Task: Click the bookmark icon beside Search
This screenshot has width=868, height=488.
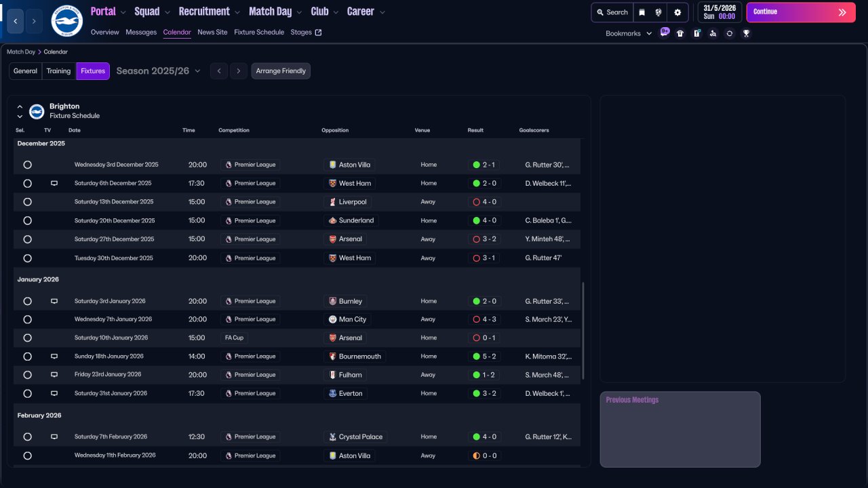Action: (x=642, y=12)
